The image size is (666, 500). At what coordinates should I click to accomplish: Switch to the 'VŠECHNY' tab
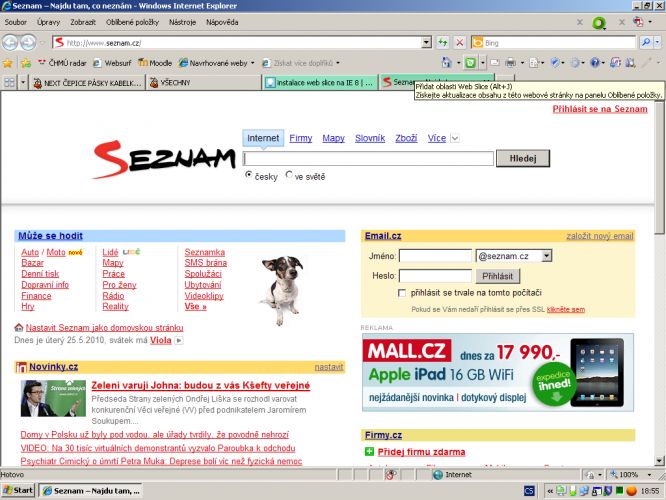click(204, 82)
